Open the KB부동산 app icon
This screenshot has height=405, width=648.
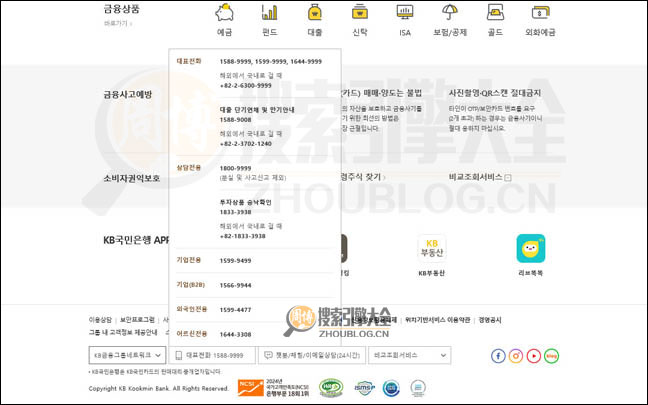433,248
